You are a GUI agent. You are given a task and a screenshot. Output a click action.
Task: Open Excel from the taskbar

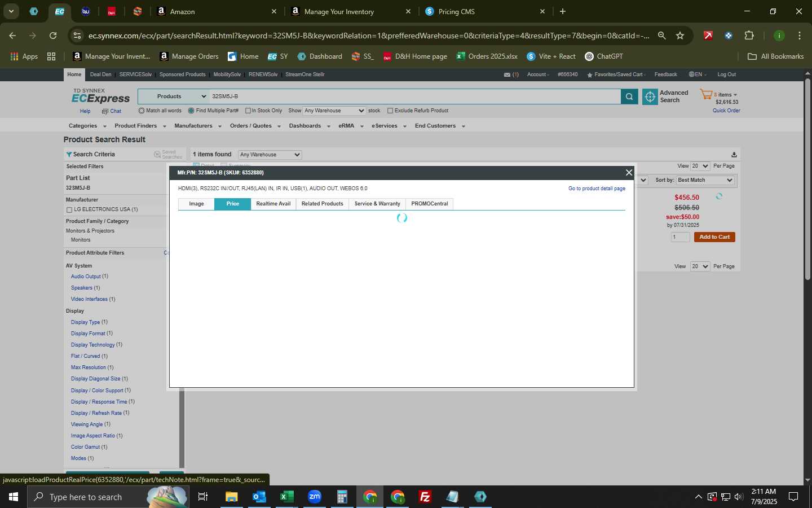click(286, 497)
